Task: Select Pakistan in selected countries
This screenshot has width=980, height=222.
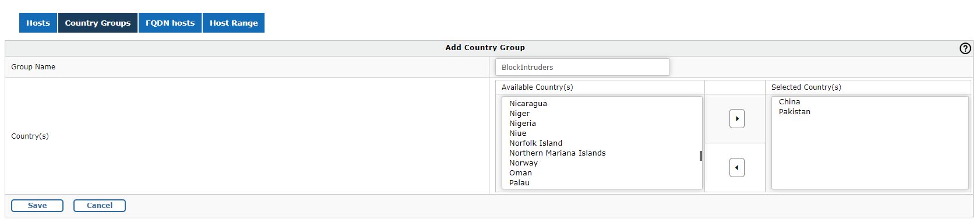Action: pos(794,111)
